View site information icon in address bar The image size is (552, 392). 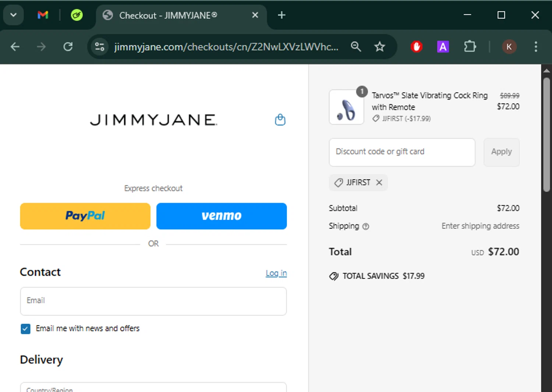click(100, 47)
